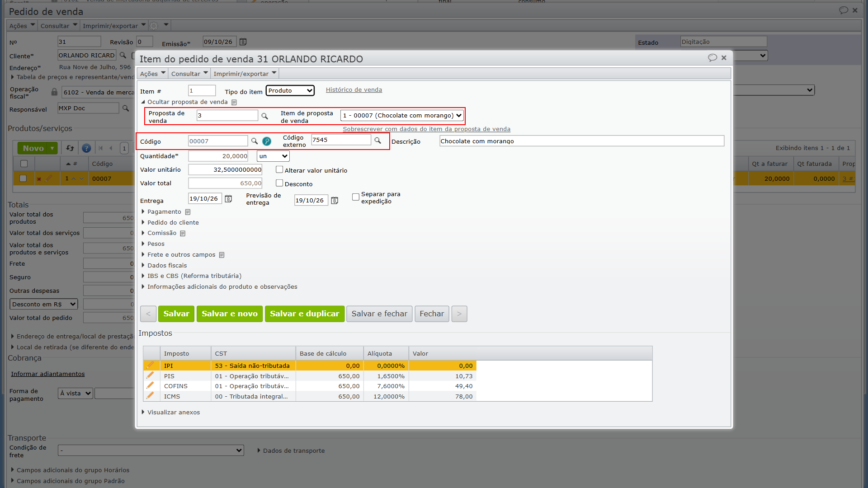
Task: Click the note icon beside Ocultar proposta de venda
Action: pos(234,102)
